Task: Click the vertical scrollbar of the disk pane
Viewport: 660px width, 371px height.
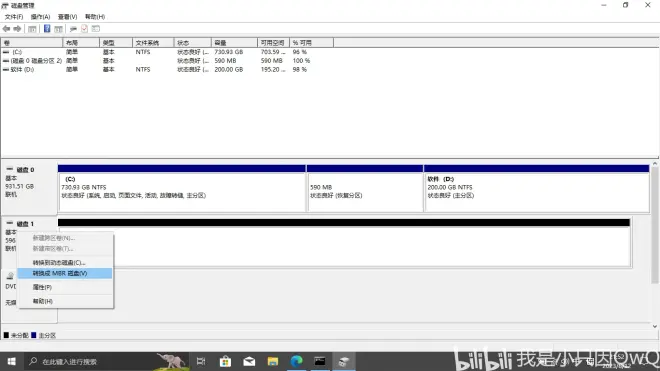Action: click(x=655, y=244)
